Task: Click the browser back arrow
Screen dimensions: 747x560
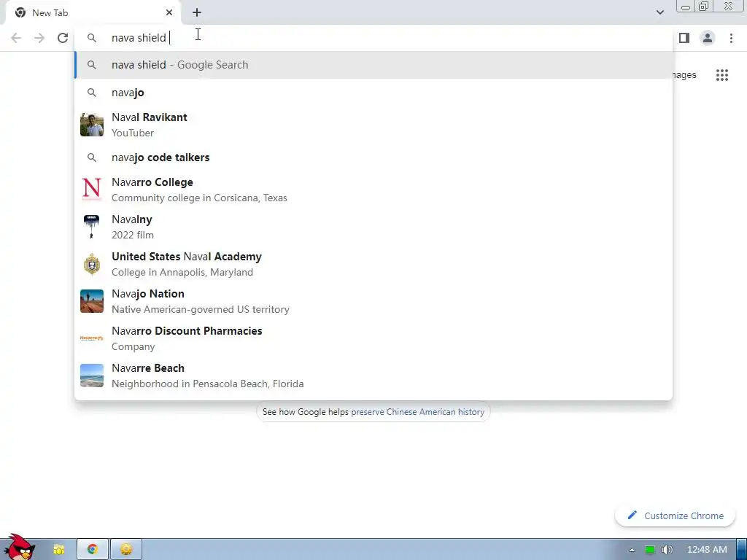Action: pyautogui.click(x=16, y=38)
